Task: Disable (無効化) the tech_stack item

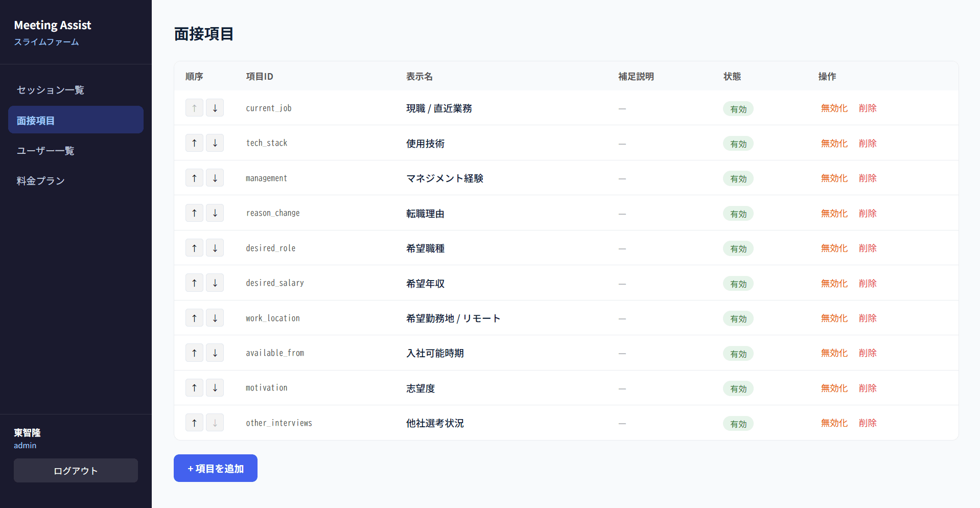Action: pyautogui.click(x=834, y=144)
